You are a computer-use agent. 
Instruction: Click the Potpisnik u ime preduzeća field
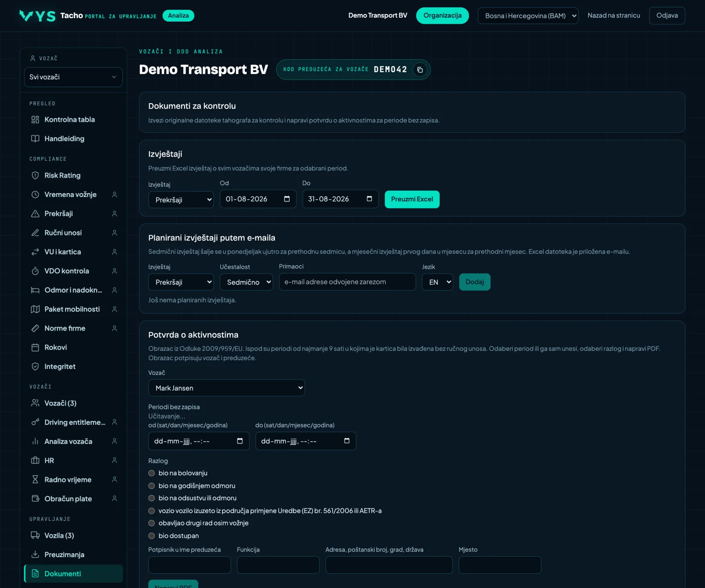pos(189,565)
